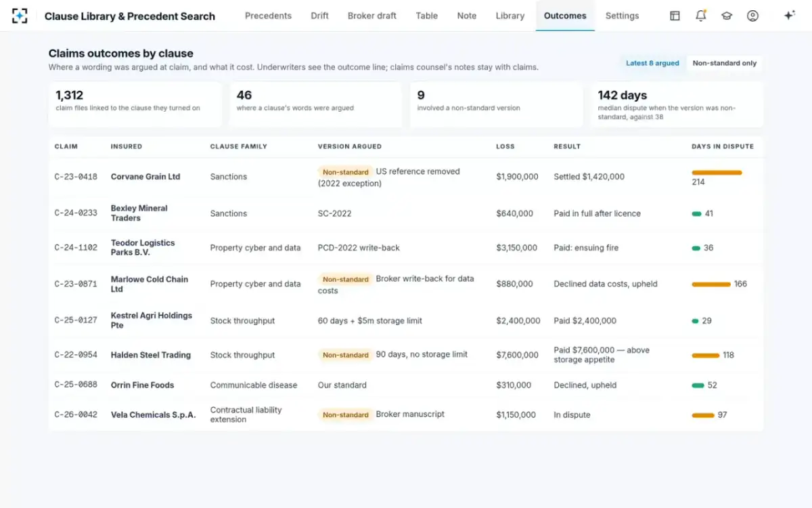Click the 166 days dispute bar
Image resolution: width=812 pixels, height=508 pixels.
711,284
